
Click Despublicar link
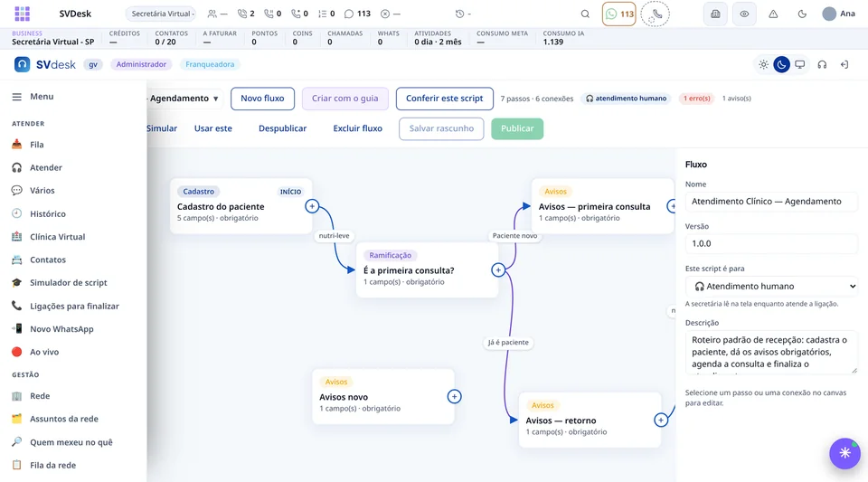tap(282, 128)
